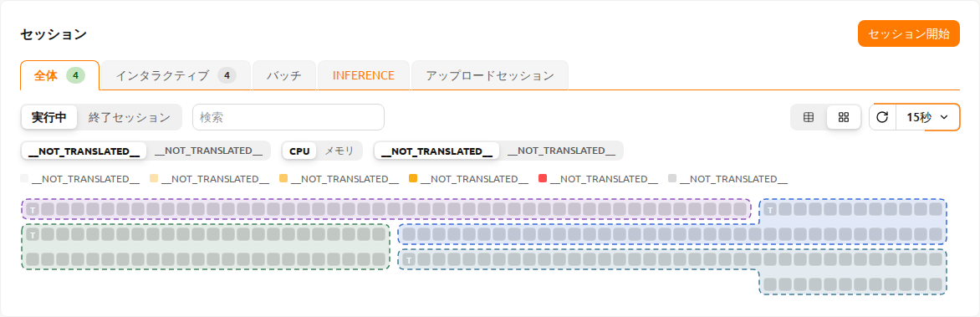Switch to grid board view icon
This screenshot has width=980, height=317.
tap(844, 117)
